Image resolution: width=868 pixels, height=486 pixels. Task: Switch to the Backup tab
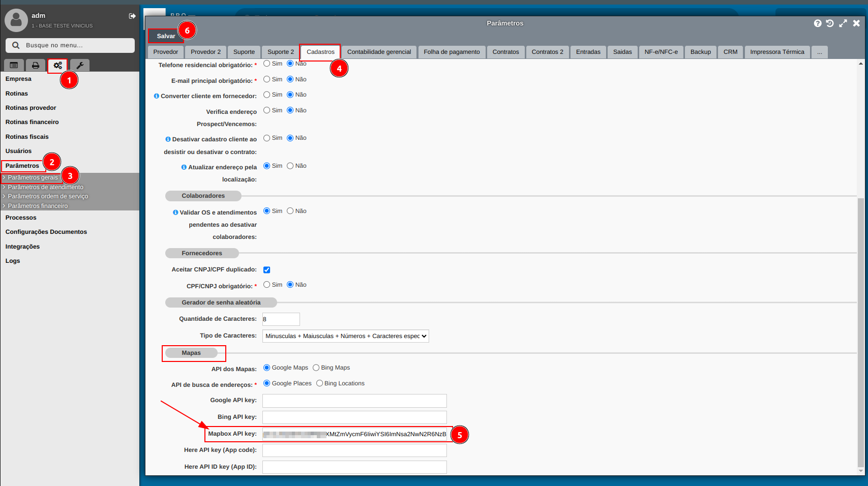[701, 52]
